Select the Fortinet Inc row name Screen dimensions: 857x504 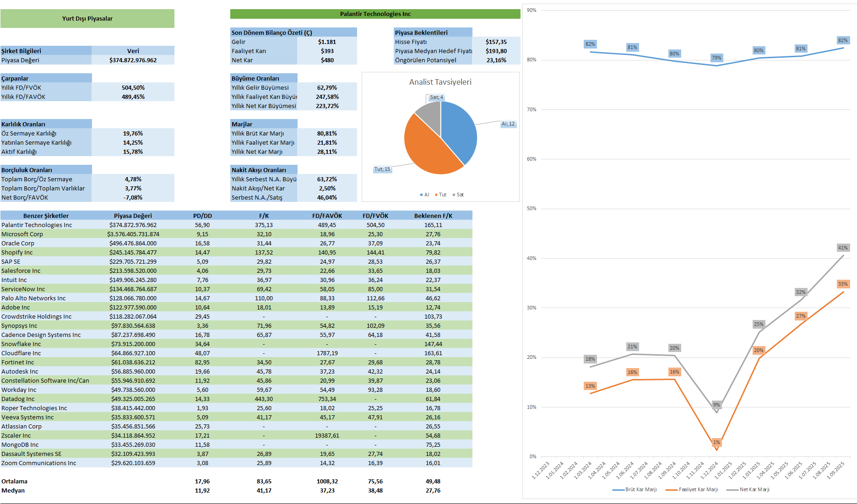18,362
